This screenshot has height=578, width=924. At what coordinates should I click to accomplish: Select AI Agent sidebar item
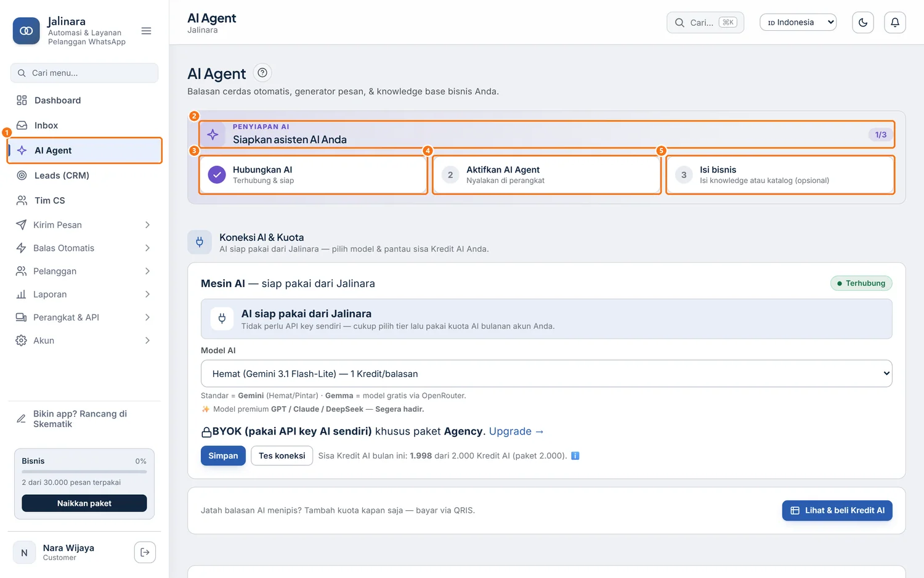coord(84,150)
